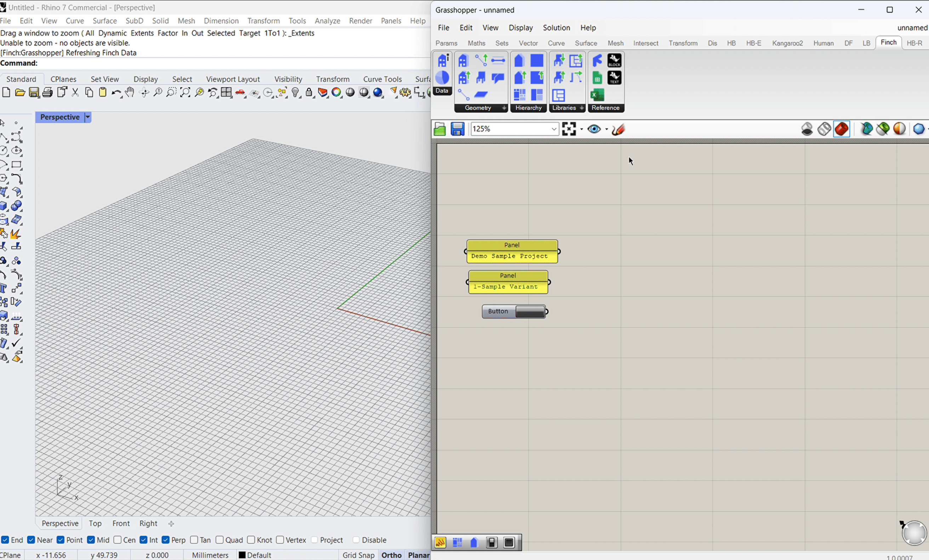The width and height of the screenshot is (929, 560).
Task: Click Grasshopper save file floppy icon
Action: pos(457,129)
